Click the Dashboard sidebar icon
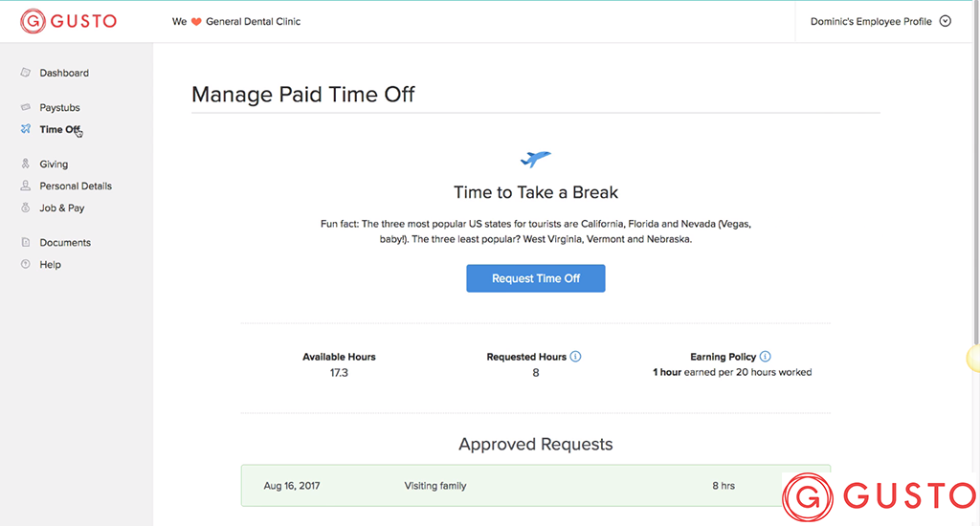Viewport: 980px width, 526px height. point(26,73)
